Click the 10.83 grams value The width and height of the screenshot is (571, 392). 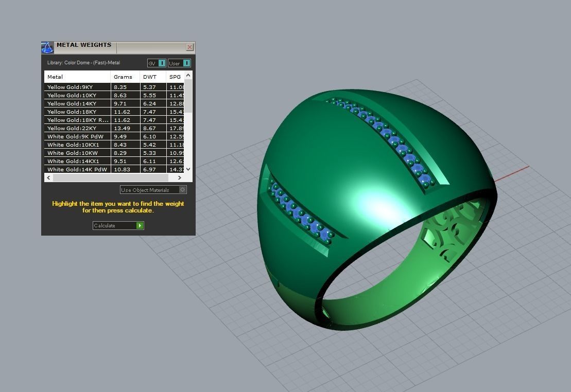tap(122, 169)
